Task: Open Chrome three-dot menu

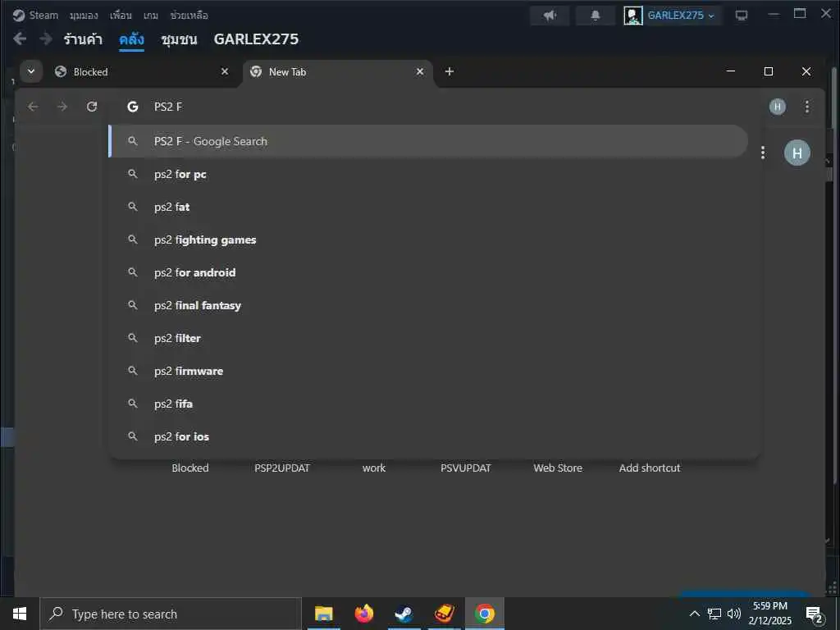Action: pyautogui.click(x=807, y=107)
